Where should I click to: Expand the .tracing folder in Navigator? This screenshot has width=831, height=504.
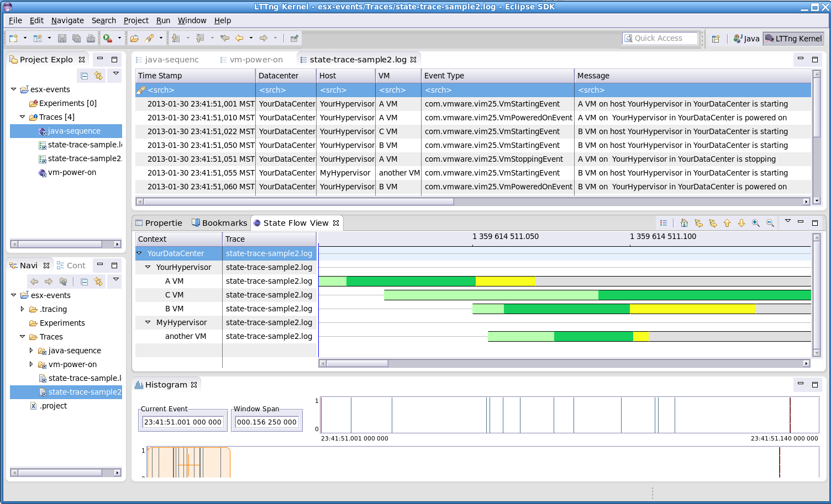pyautogui.click(x=23, y=309)
